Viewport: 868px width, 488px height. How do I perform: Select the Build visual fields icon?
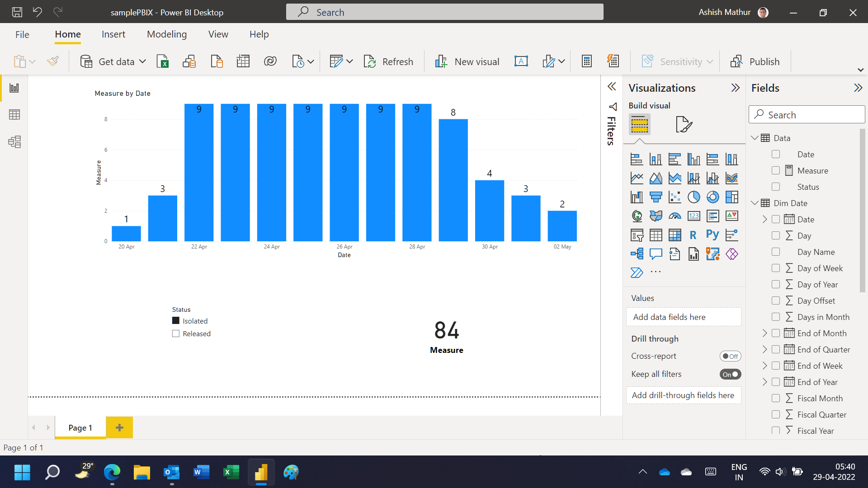(x=639, y=124)
